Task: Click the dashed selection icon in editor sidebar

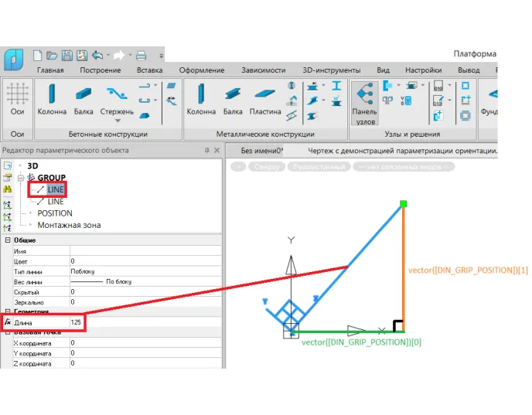Action: [x=7, y=166]
